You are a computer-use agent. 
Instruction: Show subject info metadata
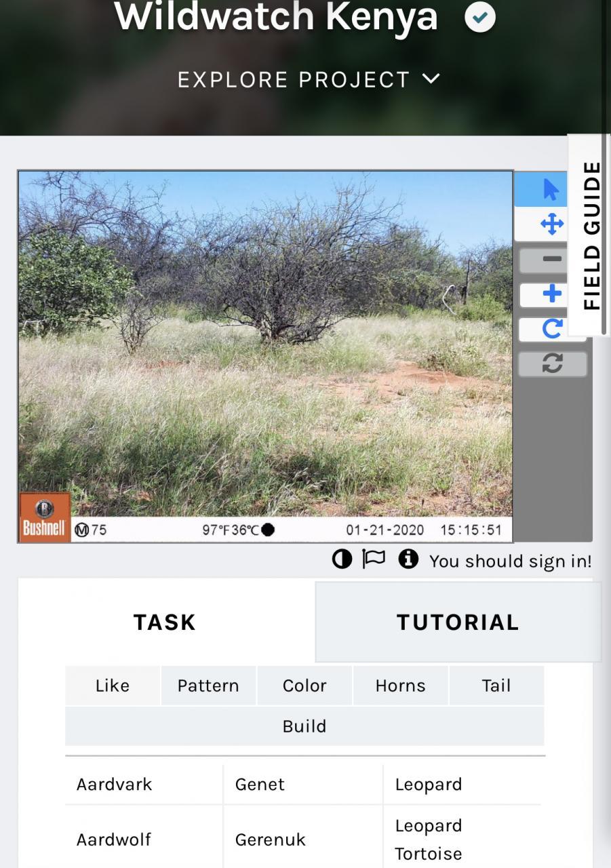coord(408,559)
